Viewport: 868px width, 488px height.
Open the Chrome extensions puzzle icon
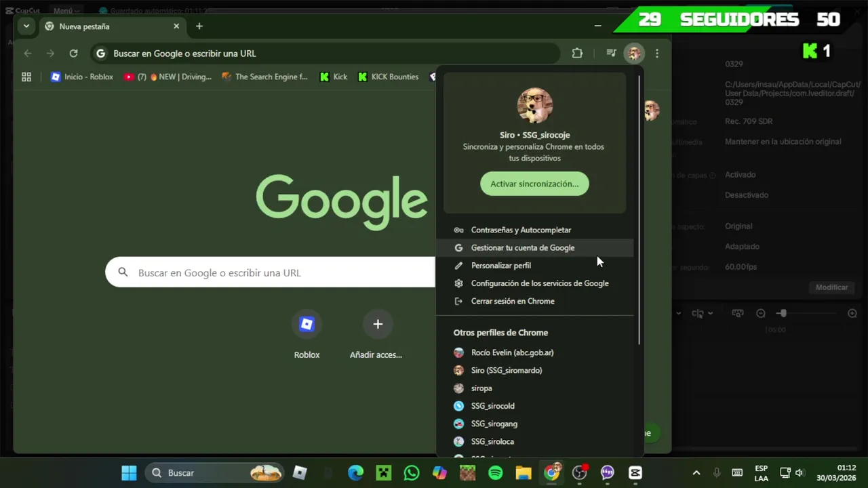(x=577, y=54)
